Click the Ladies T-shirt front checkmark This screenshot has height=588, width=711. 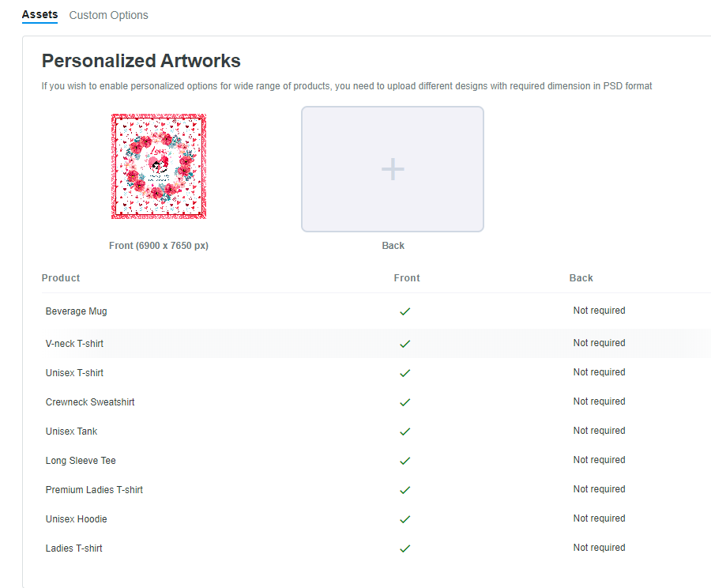point(405,548)
